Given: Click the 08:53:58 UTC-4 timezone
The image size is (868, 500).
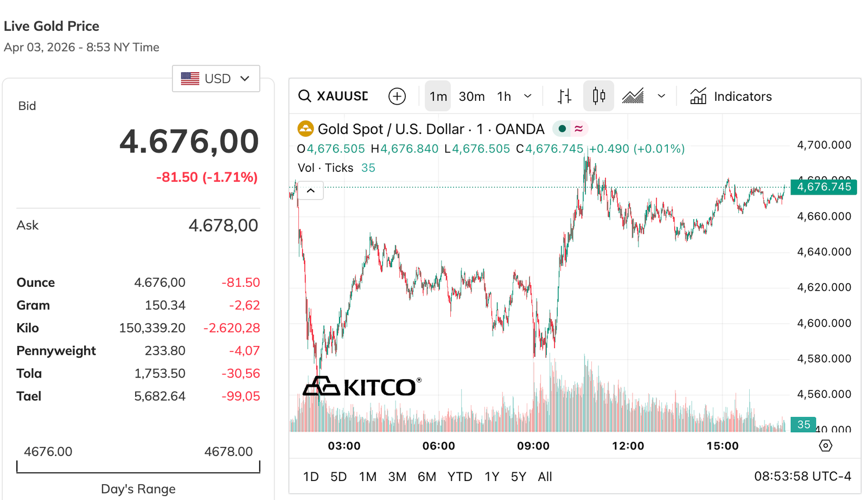Looking at the screenshot, I should [x=802, y=477].
